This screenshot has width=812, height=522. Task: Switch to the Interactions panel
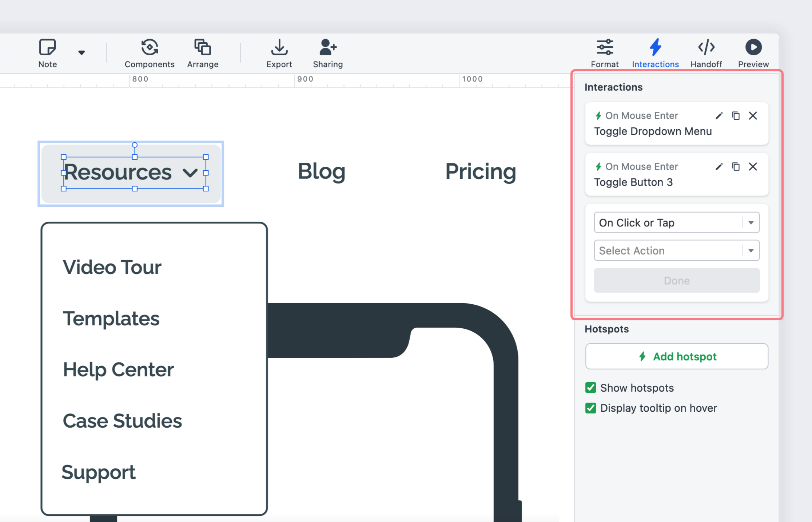click(655, 54)
